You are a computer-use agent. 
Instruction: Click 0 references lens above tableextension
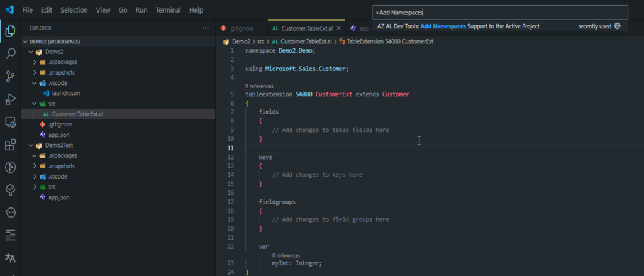click(259, 86)
